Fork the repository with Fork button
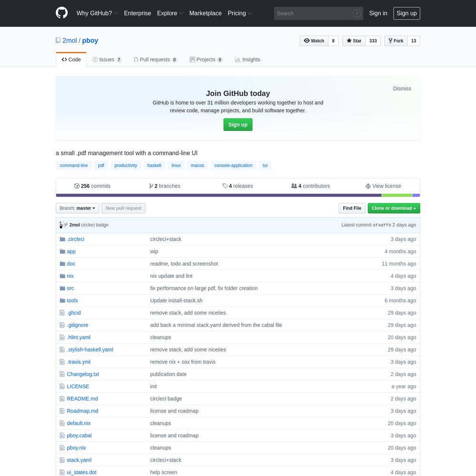The width and height of the screenshot is (476, 476). tap(396, 40)
